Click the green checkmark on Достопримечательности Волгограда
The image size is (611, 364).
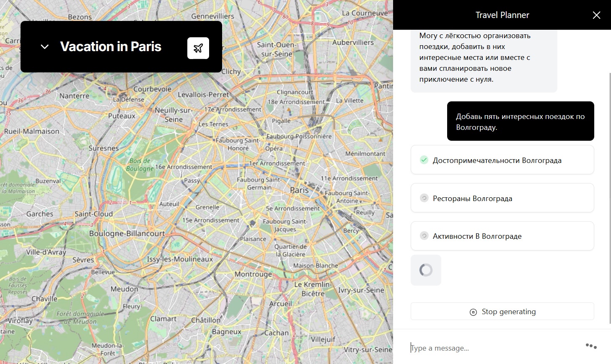[424, 160]
